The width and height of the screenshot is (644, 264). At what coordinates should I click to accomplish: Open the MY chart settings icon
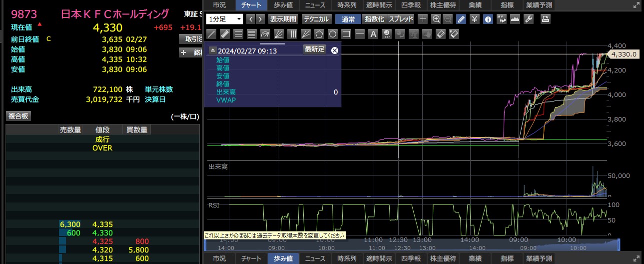[501, 19]
